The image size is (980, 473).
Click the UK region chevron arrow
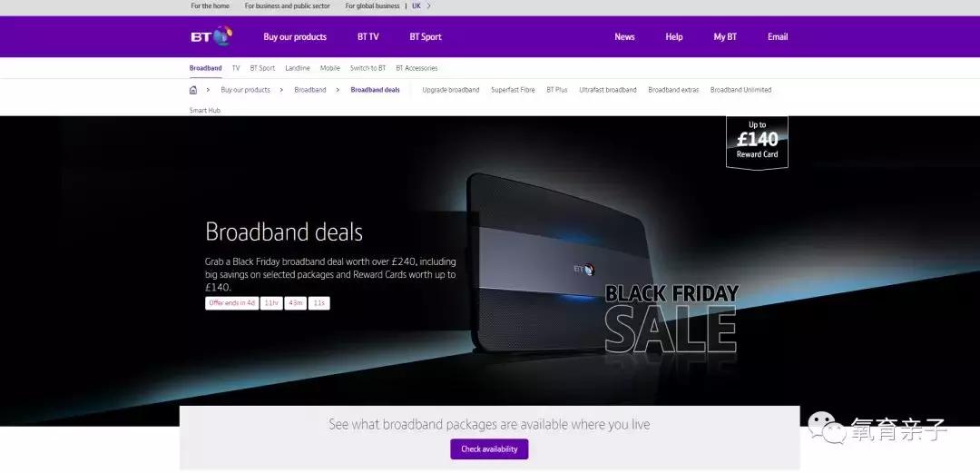pos(428,5)
